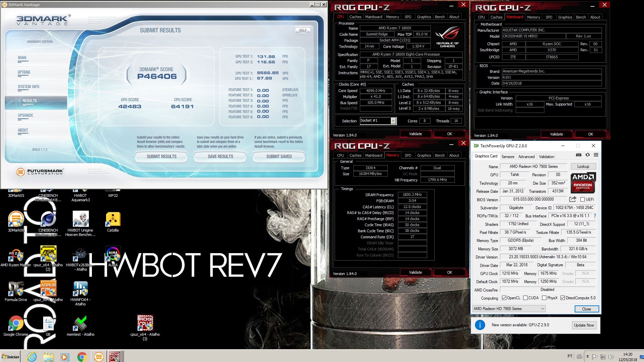Click the AMD Radeon Graphics logo in GPU-Z
Screen dimensions: 644x362
click(x=583, y=183)
